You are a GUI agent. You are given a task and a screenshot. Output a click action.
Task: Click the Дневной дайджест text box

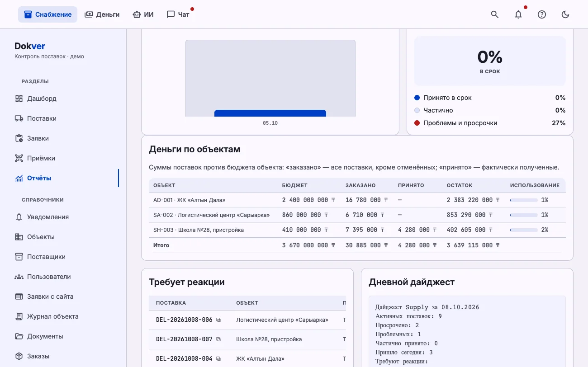pyautogui.click(x=467, y=331)
